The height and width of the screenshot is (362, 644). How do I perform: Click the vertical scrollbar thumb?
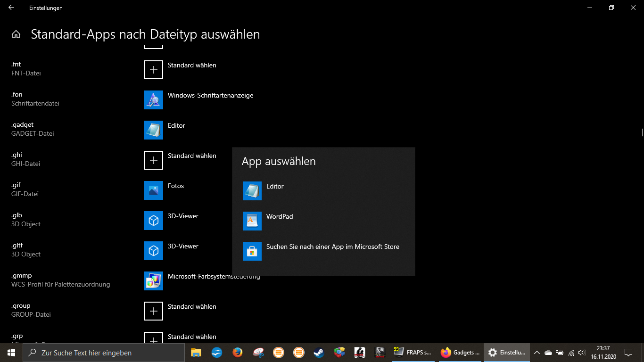[x=642, y=132]
